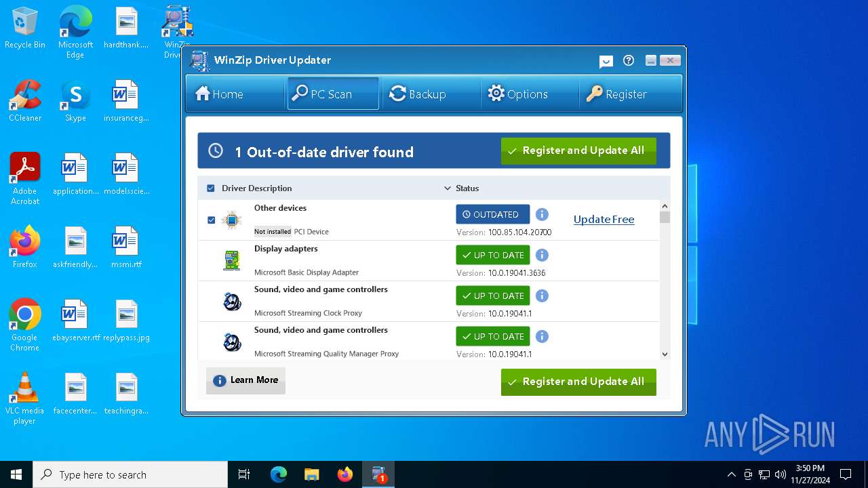Click the Other devices chip icon
The height and width of the screenshot is (488, 868).
pyautogui.click(x=232, y=220)
